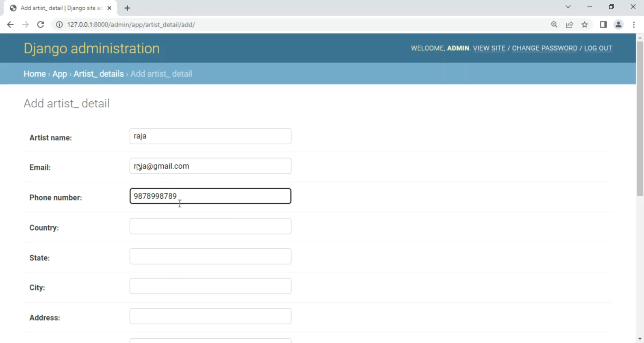Open CHANGE PASSWORD link
This screenshot has width=644, height=343.
[544, 48]
